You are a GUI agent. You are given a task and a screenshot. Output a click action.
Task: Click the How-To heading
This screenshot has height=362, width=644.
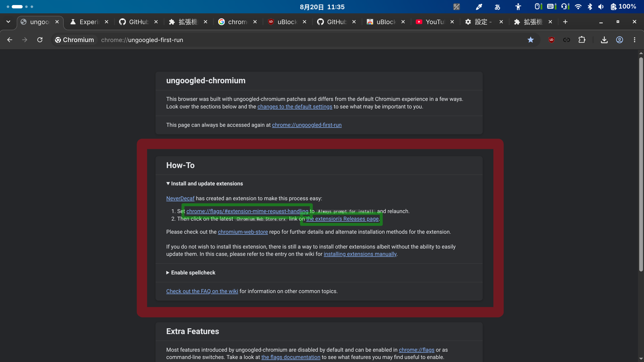tap(180, 165)
